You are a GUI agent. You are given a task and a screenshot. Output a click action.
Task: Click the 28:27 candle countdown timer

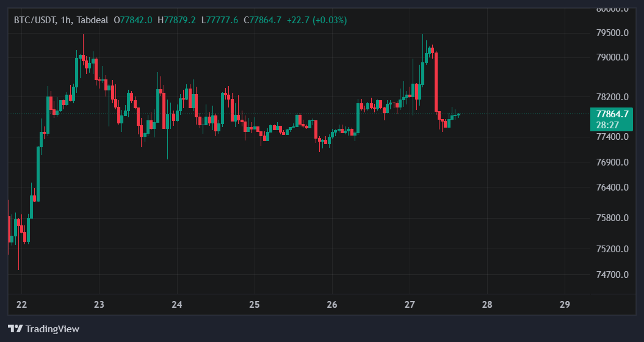click(607, 125)
